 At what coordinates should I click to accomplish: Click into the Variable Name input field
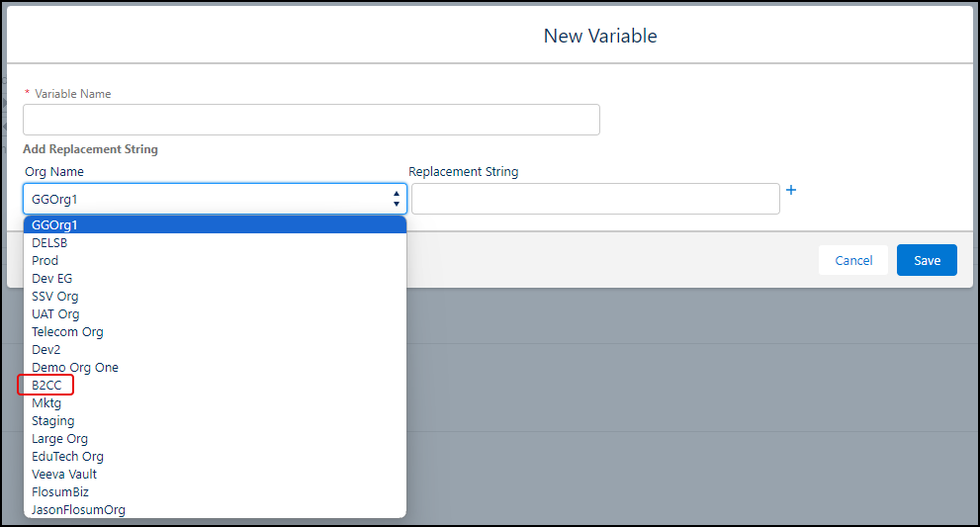[x=312, y=120]
